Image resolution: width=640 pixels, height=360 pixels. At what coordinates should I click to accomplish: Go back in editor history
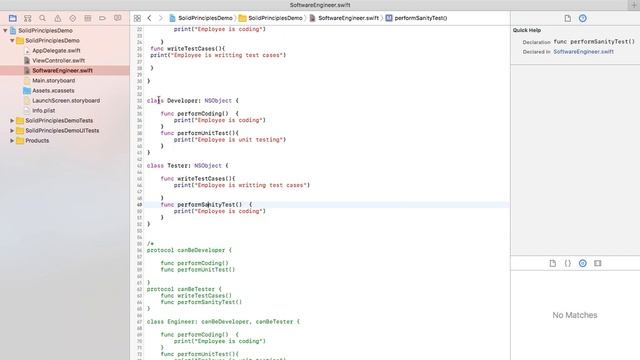pos(149,18)
